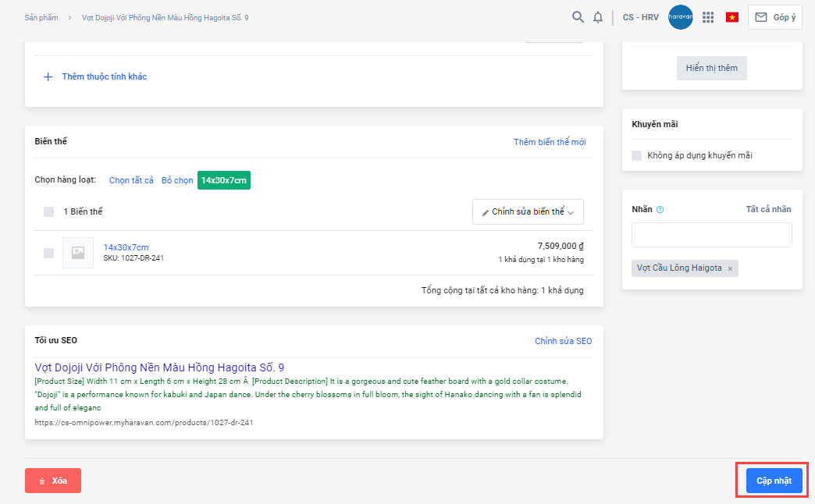Open the notifications bell

tap(598, 17)
